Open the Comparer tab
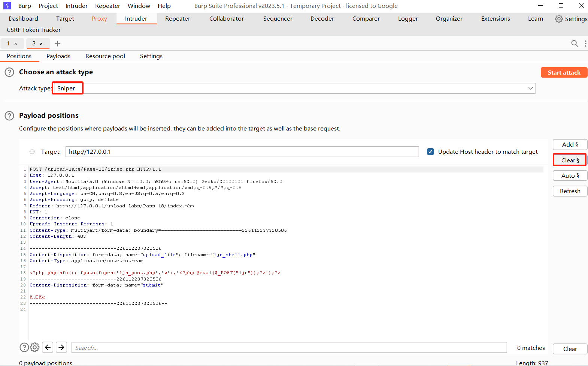Screen dimensions: 588x366 366,19
